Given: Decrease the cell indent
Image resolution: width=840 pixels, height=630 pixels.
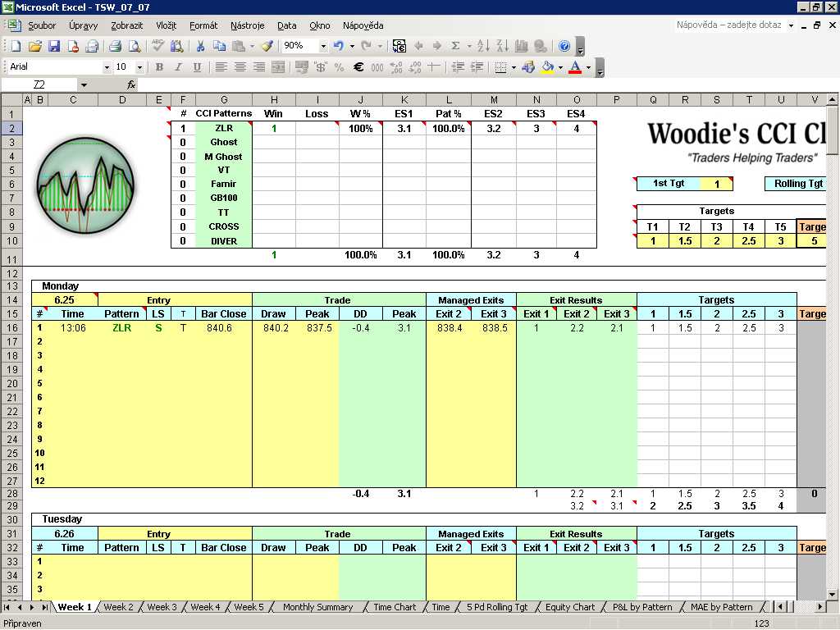Looking at the screenshot, I should coord(458,67).
